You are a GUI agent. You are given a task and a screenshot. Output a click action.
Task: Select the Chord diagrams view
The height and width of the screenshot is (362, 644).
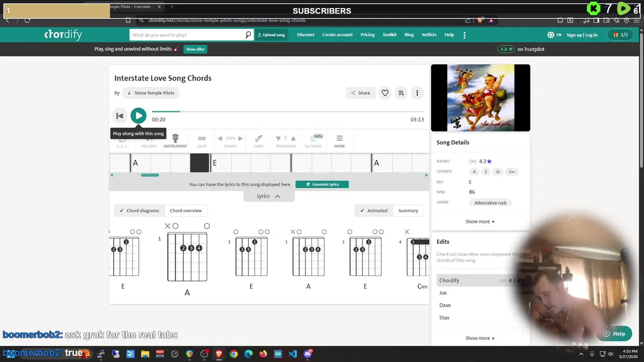tap(139, 211)
